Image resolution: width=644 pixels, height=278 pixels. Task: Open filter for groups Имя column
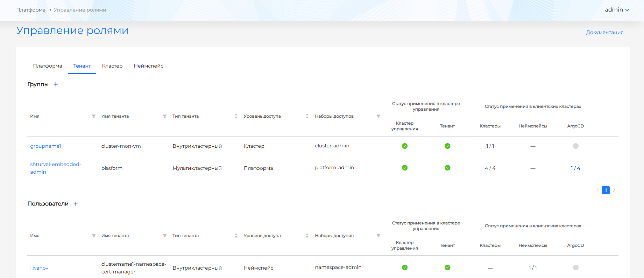(x=94, y=116)
